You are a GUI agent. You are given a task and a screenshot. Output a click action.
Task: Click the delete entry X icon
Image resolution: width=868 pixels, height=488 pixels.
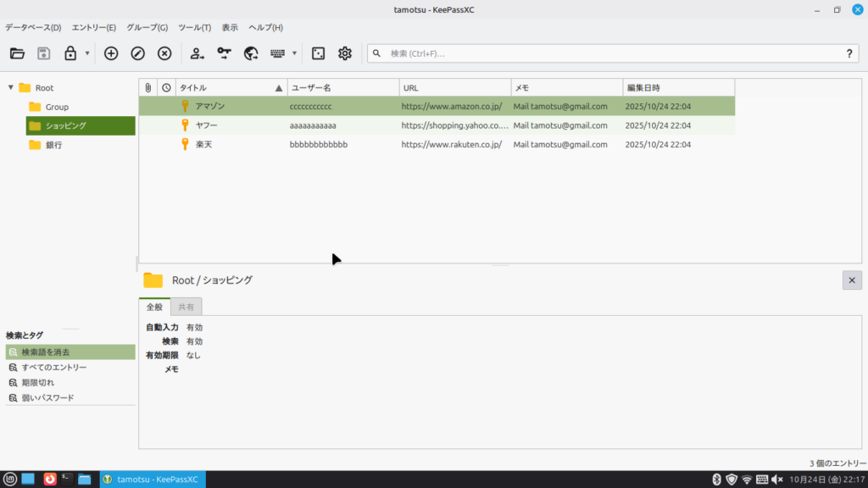164,53
